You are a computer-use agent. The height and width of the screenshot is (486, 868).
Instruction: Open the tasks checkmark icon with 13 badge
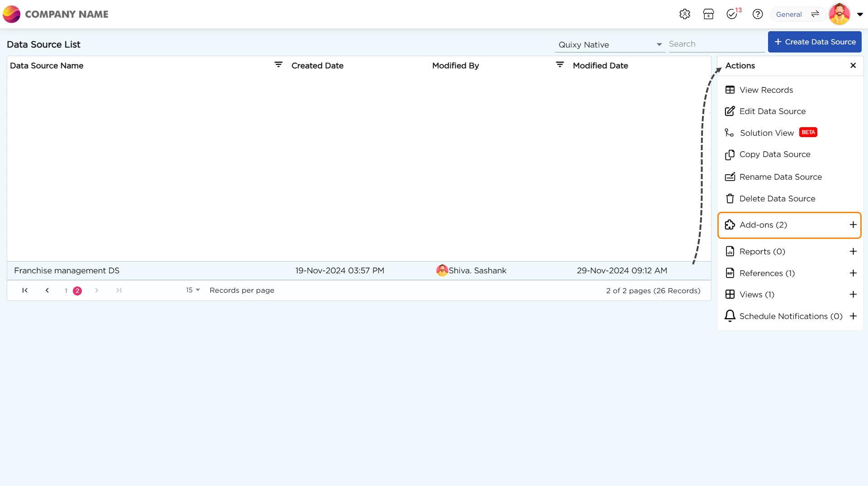click(732, 14)
